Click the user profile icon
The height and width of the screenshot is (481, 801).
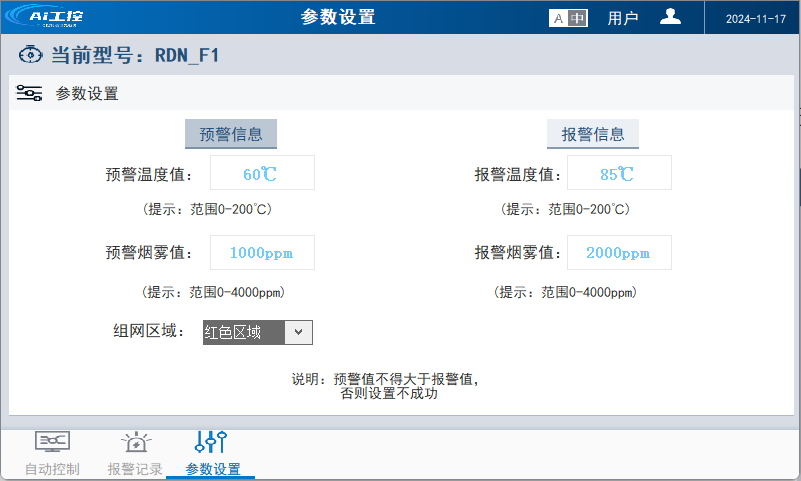pos(670,17)
